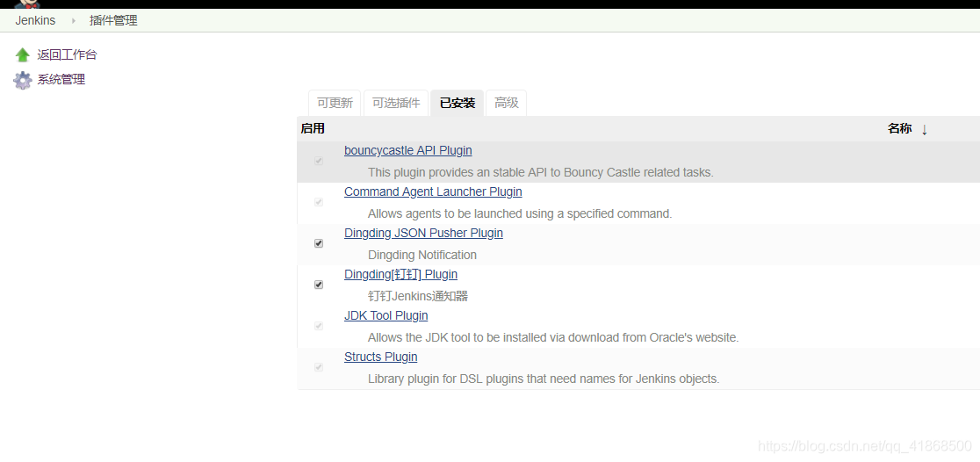Toggle the Command Agent Launcher Plugin checkbox
The height and width of the screenshot is (462, 980).
tap(319, 202)
